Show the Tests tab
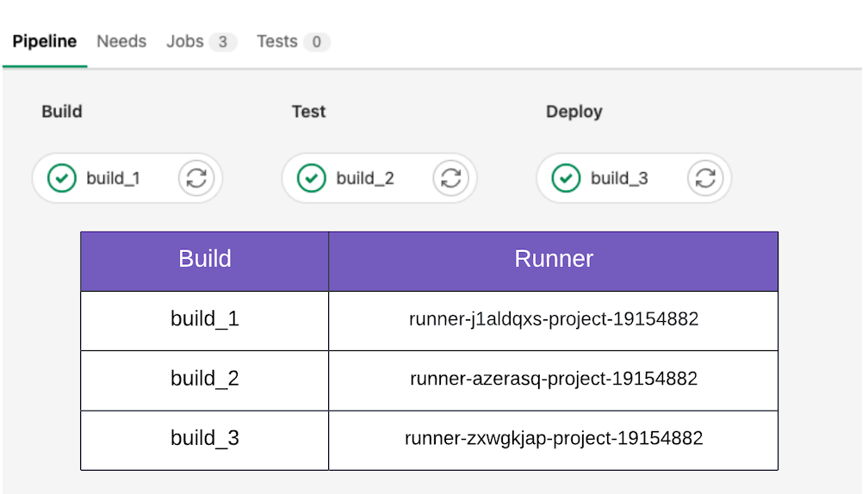The height and width of the screenshot is (494, 868). (x=277, y=41)
